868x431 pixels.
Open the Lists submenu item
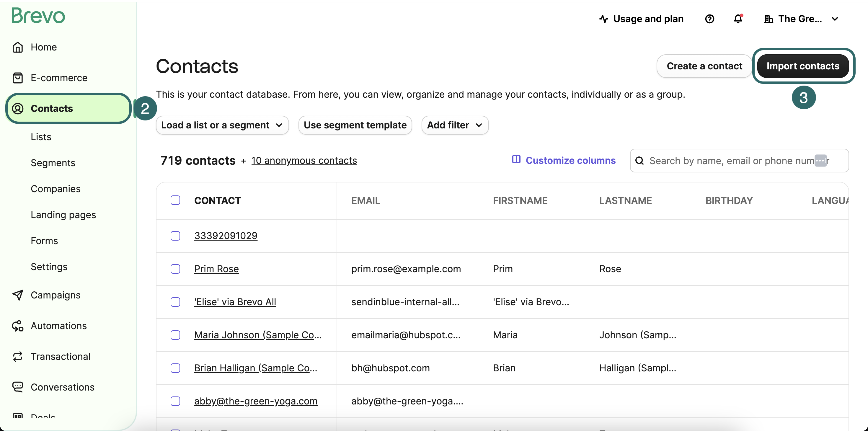click(x=41, y=137)
